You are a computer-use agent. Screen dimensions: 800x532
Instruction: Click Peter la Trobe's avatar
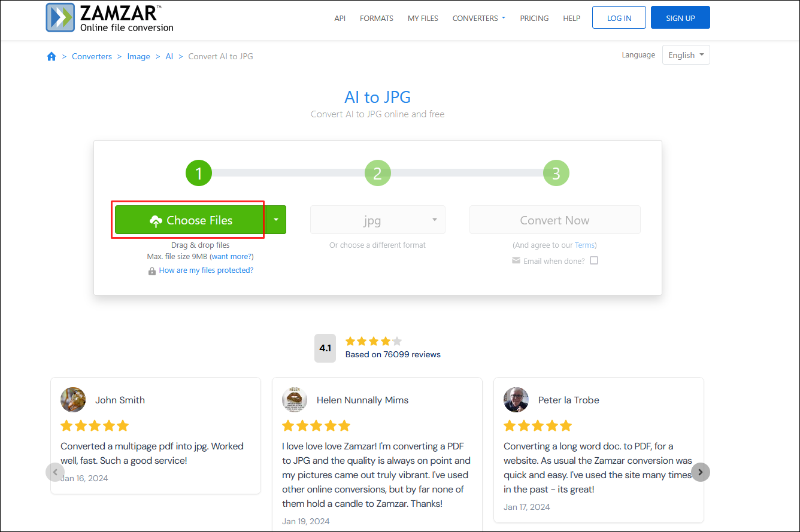coord(516,400)
